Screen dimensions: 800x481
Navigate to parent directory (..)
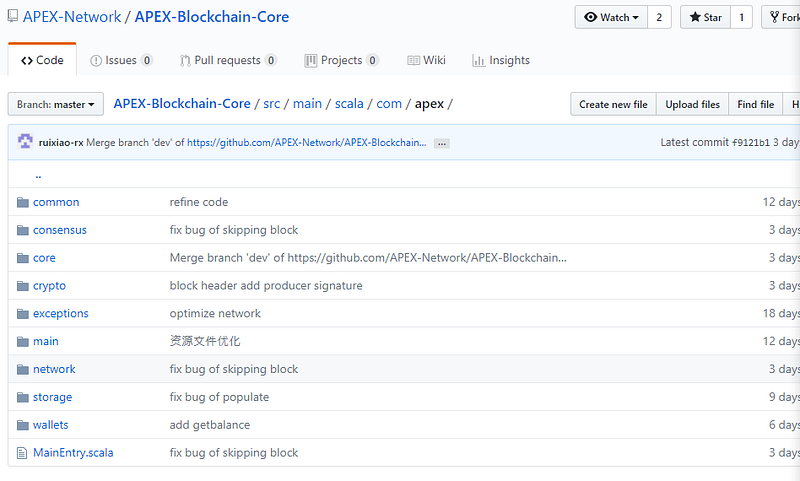(38, 175)
